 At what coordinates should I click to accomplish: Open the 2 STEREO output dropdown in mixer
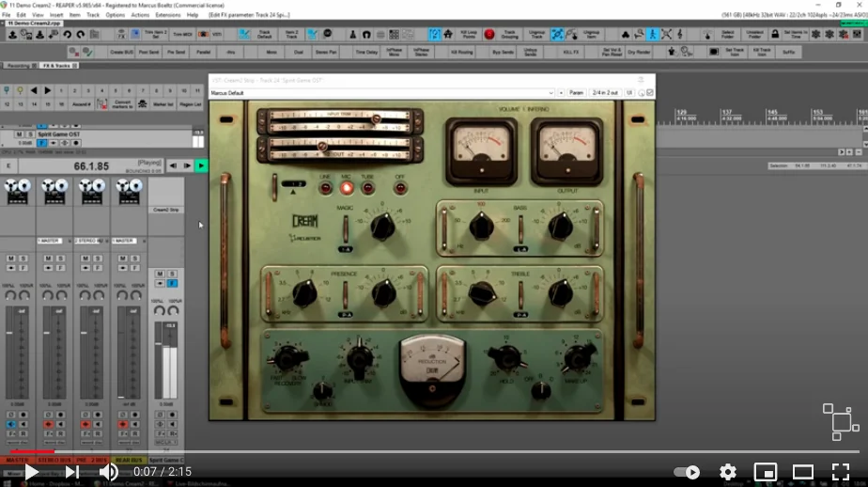tap(89, 241)
